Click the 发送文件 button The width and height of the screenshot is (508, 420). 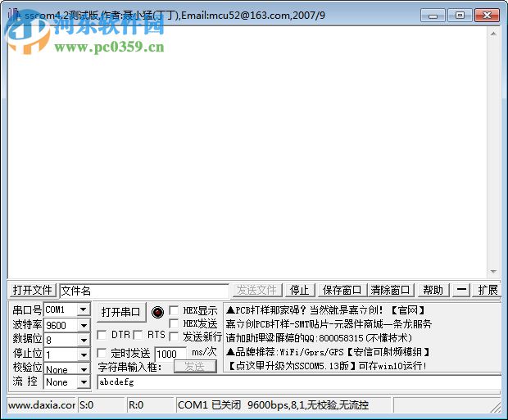[257, 290]
